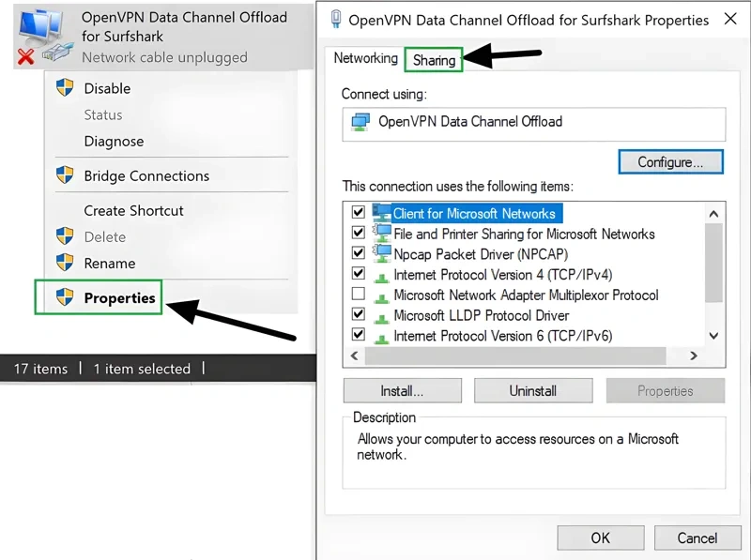Click the horizontal scrollbar thumb of items list
Screen dimensions: 751x560
tap(515, 356)
